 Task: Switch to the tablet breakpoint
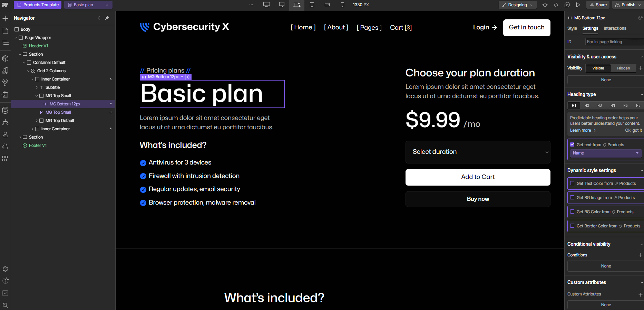[312, 5]
